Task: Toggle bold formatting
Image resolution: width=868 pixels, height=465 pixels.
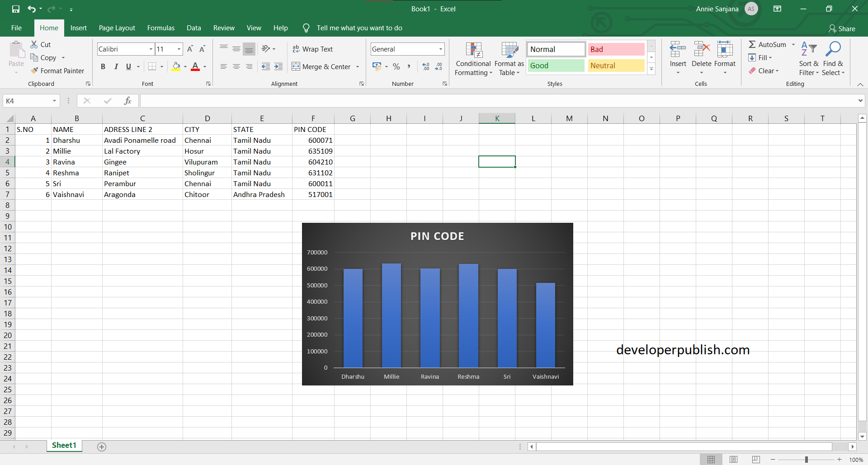Action: click(103, 66)
